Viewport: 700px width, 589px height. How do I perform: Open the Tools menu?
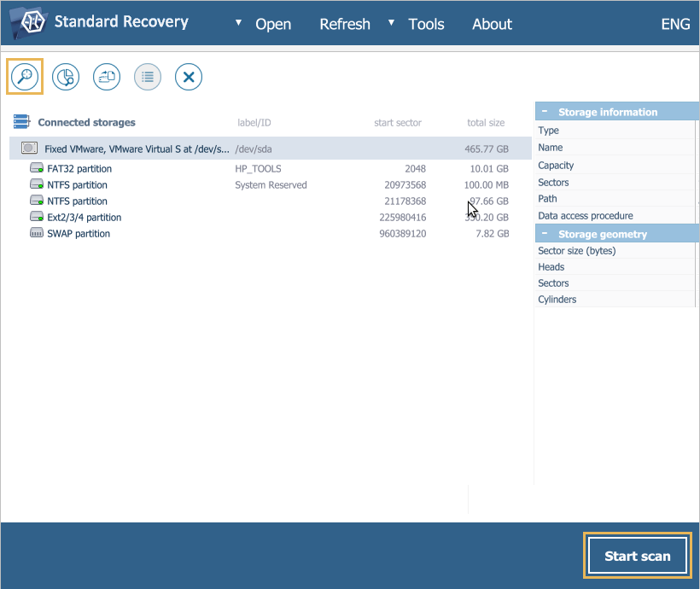[x=426, y=24]
